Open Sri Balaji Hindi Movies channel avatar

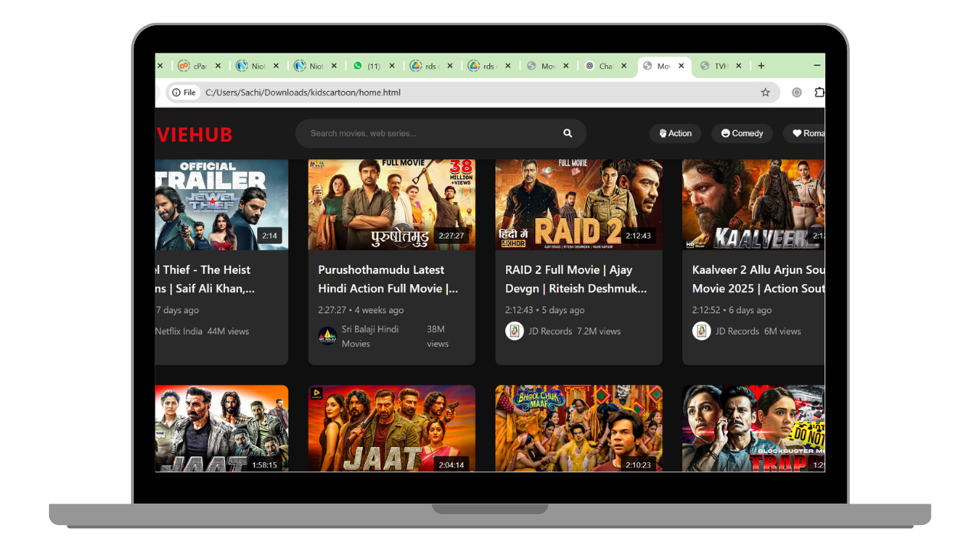tap(328, 336)
